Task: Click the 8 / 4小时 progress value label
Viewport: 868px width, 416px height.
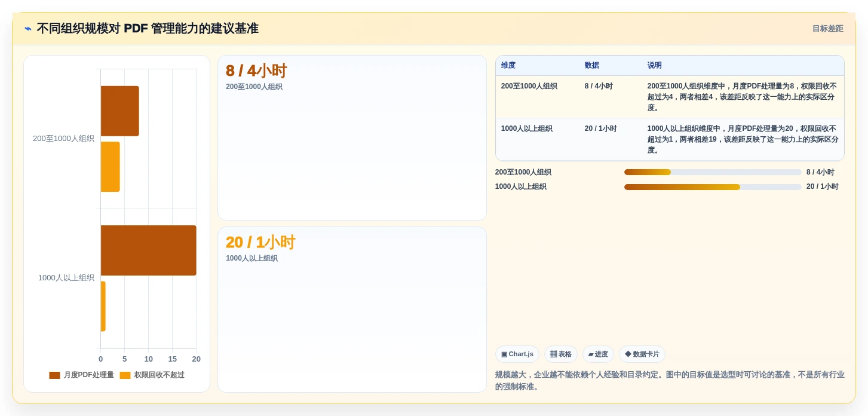Action: [820, 172]
